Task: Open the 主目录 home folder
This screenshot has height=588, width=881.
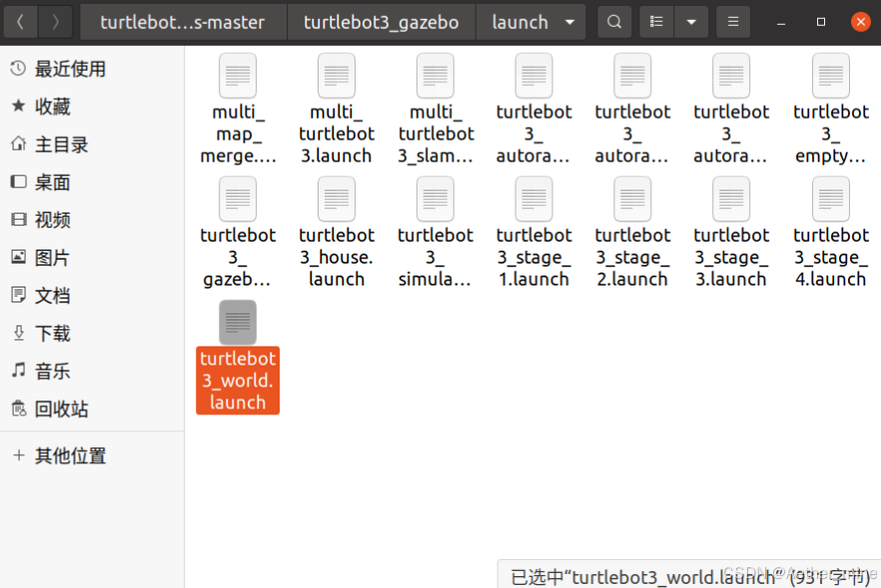Action: [x=61, y=144]
